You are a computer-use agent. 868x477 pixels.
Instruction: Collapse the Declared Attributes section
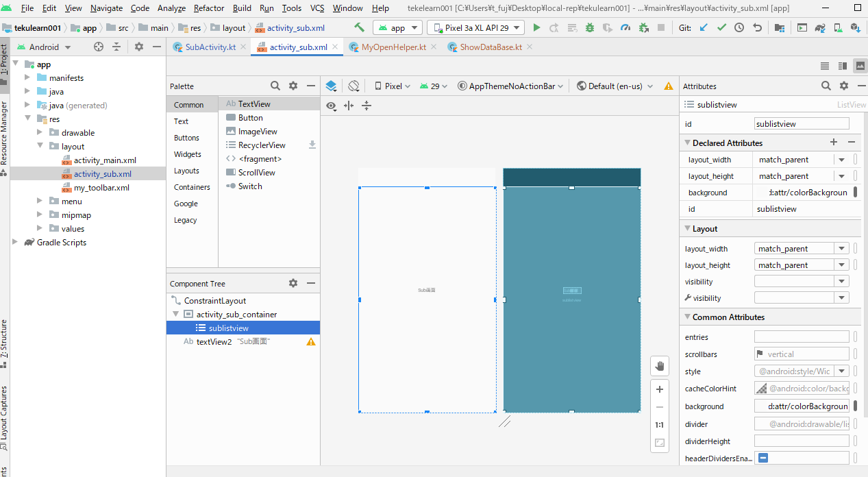[687, 143]
